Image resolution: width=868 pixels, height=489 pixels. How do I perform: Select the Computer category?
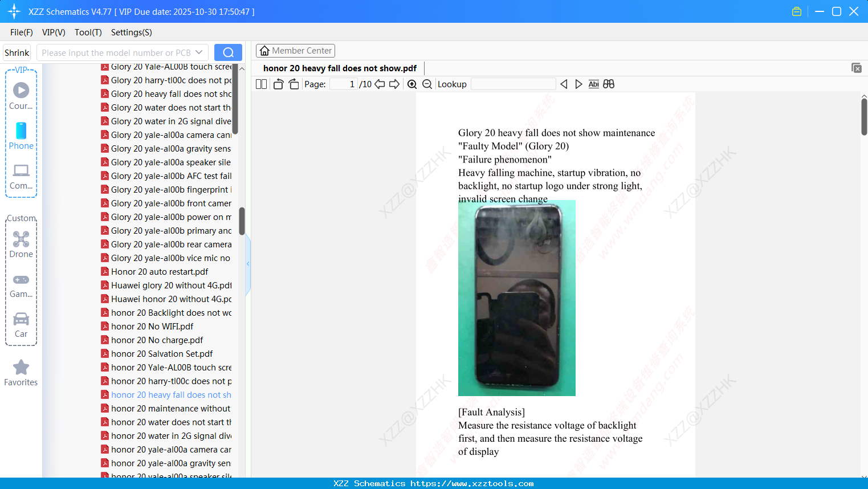[x=21, y=176]
